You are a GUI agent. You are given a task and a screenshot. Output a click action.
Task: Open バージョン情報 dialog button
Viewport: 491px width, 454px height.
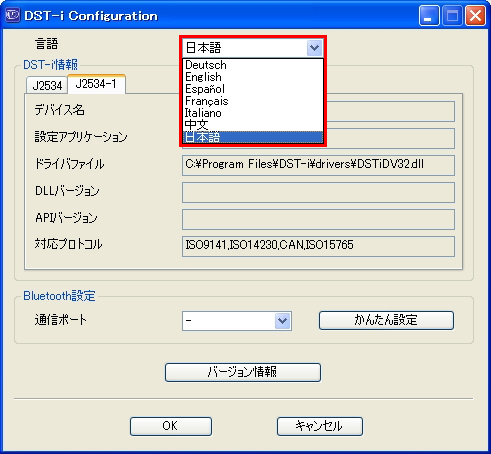243,372
